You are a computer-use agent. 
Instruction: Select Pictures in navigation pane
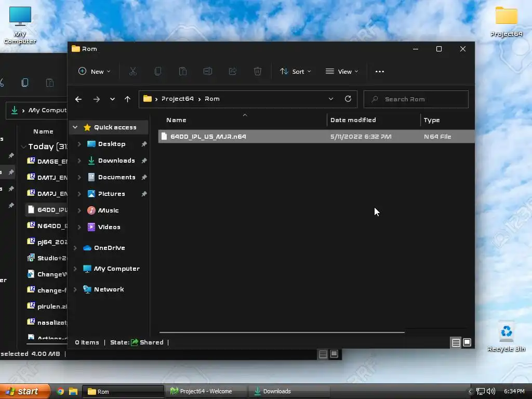point(111,194)
